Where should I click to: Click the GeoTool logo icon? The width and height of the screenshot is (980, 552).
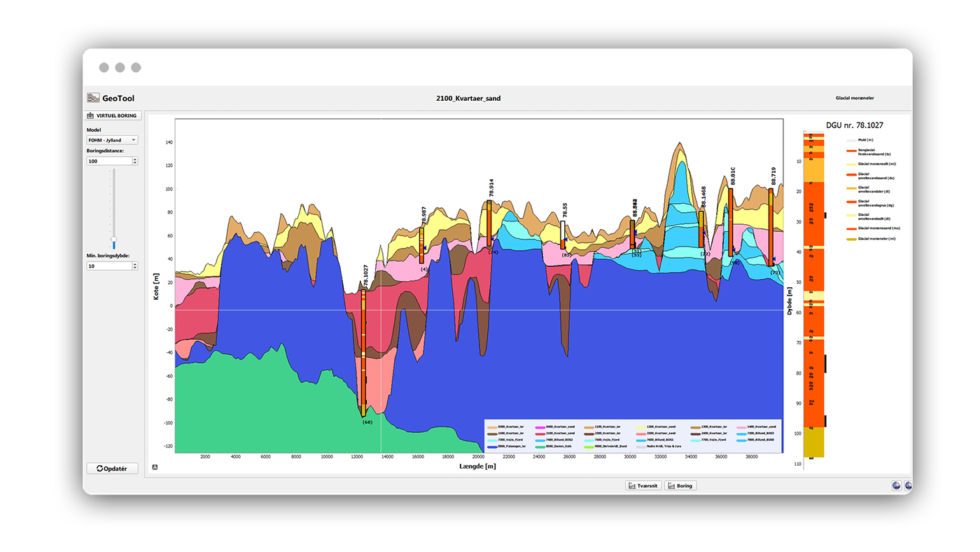(x=93, y=98)
